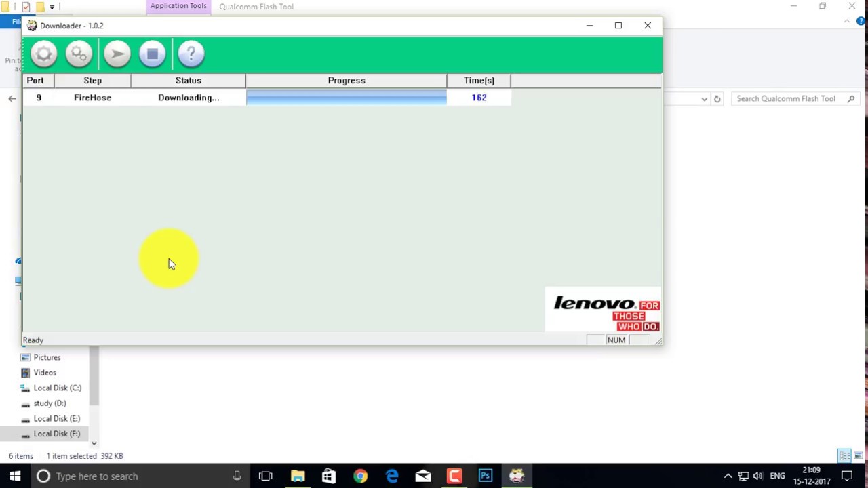Click the Lenovo For Those Who Do logo
Screen dimensions: 868x488
point(603,310)
